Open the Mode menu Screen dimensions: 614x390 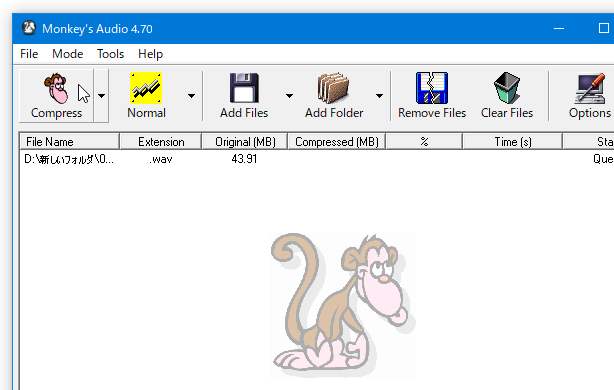(x=67, y=54)
